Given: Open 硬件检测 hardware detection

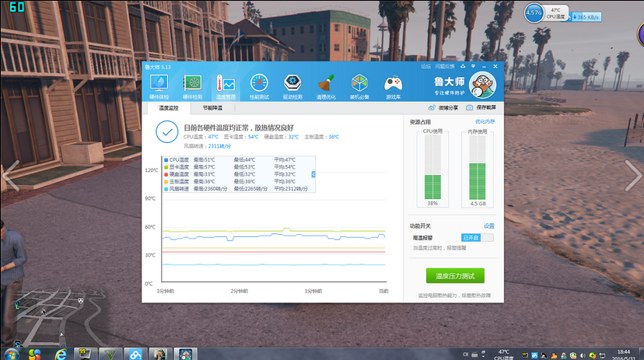Looking at the screenshot, I should pos(192,86).
